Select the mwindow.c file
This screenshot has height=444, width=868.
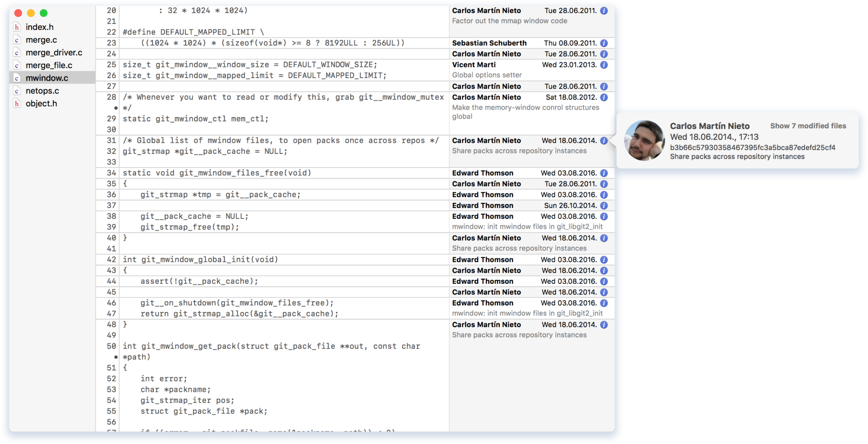(x=47, y=78)
